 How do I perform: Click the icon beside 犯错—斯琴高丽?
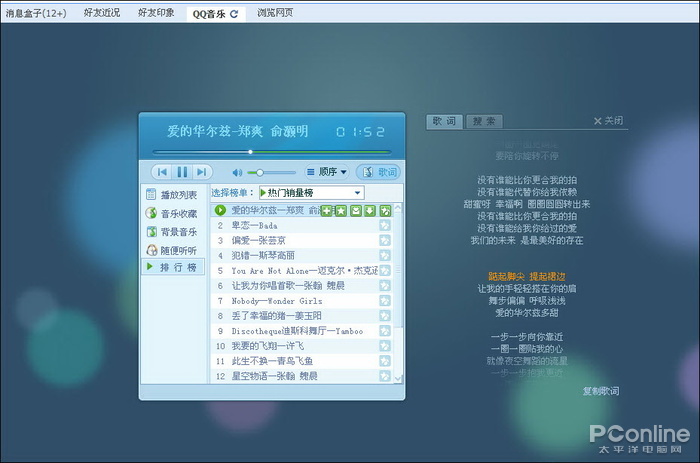(385, 255)
